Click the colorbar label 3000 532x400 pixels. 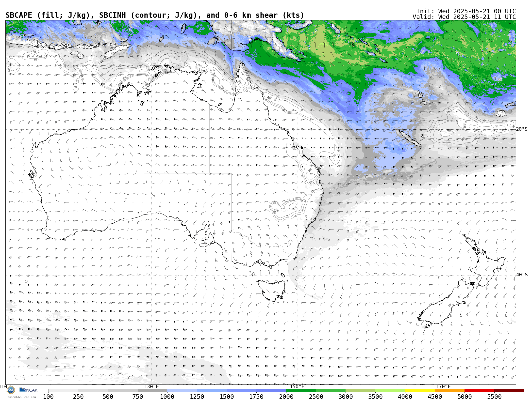coord(346,397)
